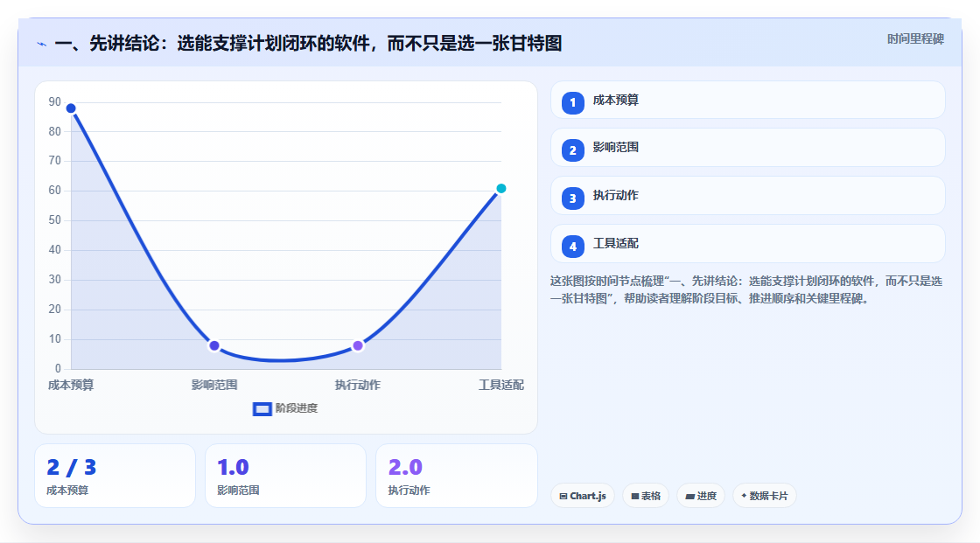Click the 进度 tag

pyautogui.click(x=701, y=496)
